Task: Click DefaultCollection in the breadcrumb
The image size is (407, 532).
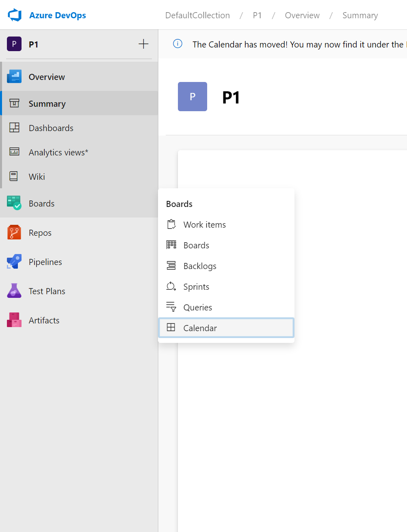Action: (x=197, y=15)
